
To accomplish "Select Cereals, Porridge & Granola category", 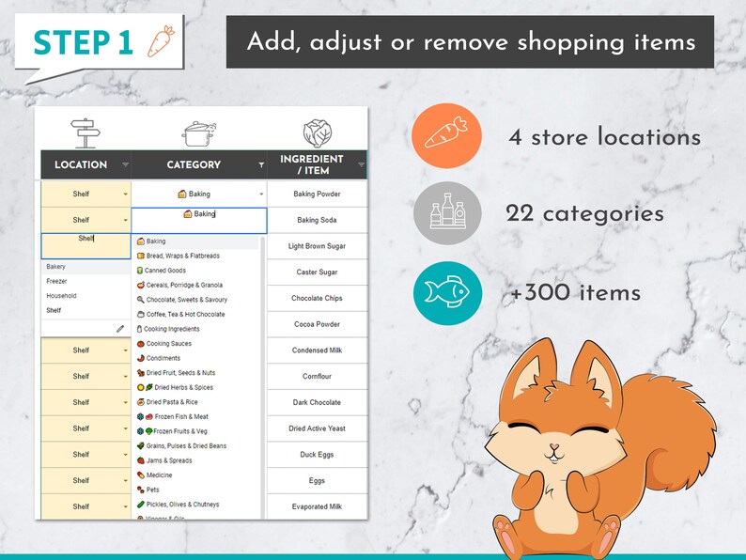I will (196, 285).
